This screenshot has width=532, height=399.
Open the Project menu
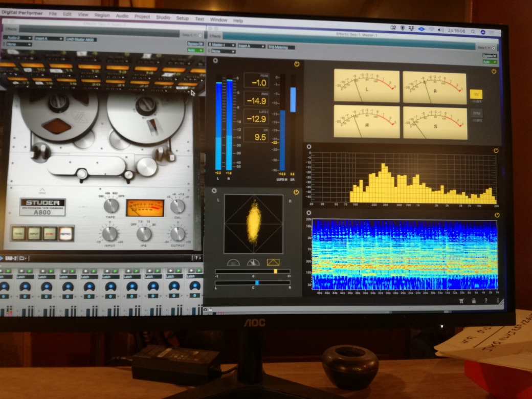(x=142, y=16)
